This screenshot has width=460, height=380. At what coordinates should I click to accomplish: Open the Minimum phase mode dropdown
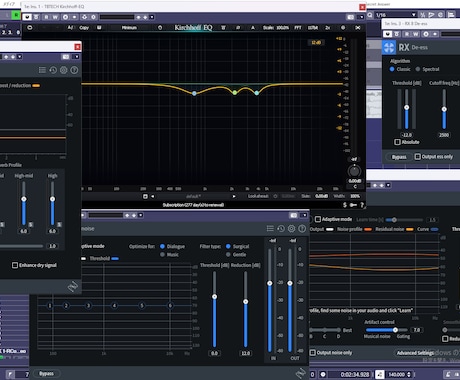pos(129,28)
